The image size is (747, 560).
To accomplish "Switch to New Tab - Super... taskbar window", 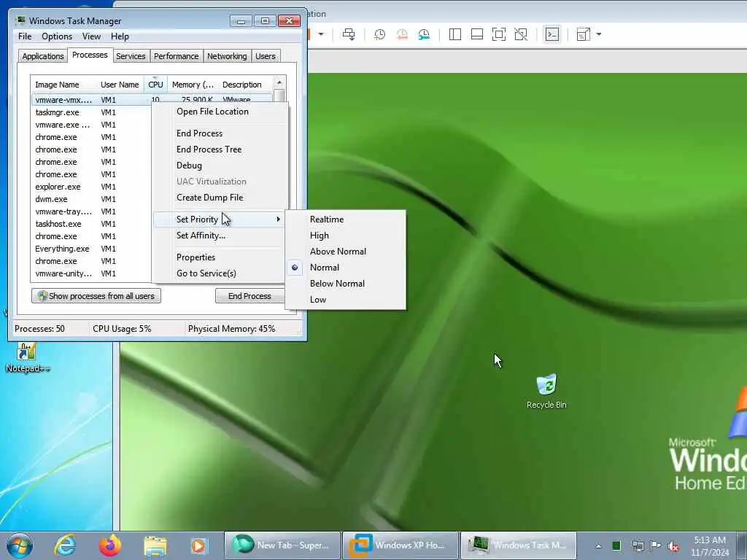I will 282,545.
